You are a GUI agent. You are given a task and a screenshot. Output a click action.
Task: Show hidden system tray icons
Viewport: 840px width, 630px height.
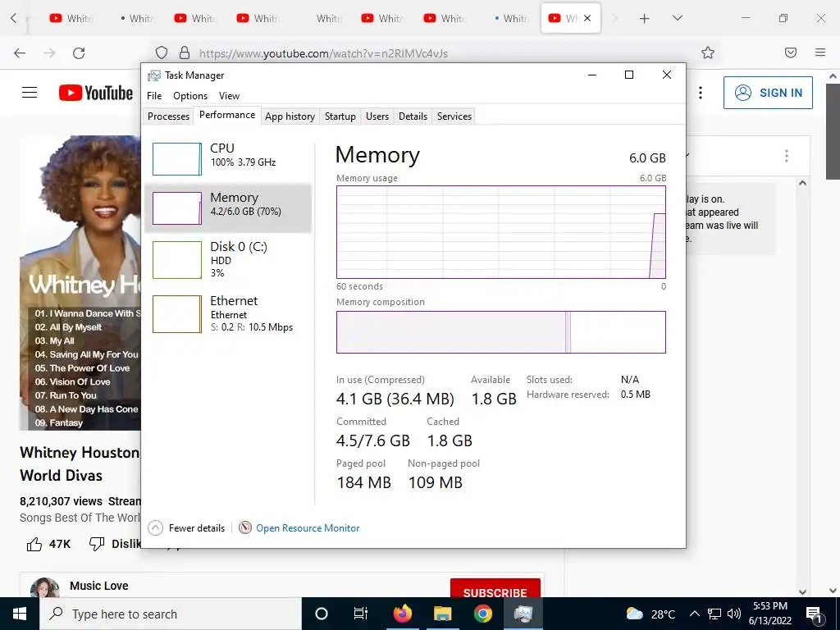[x=694, y=614]
